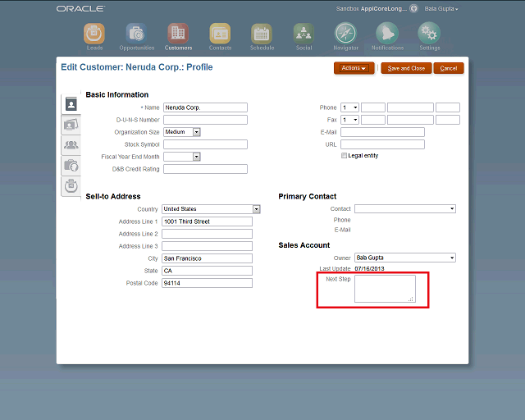525x420 pixels.
Task: Click the Next Step resize handle
Action: click(x=411, y=299)
